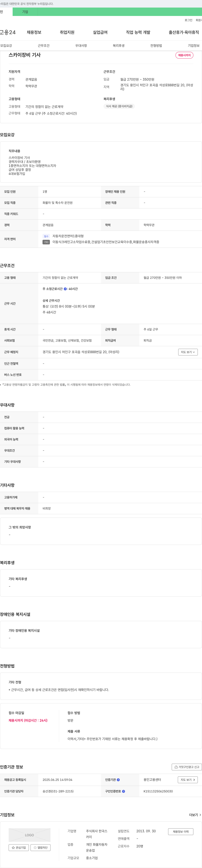Open the 실업급여 main menu
The height and width of the screenshot is (868, 202).
pyautogui.click(x=100, y=32)
